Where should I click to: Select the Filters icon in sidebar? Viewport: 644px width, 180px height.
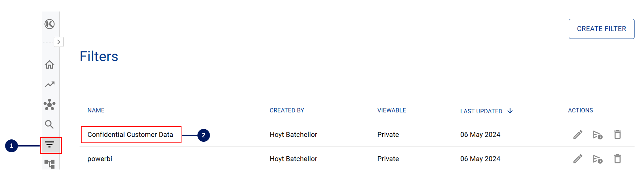[50, 145]
